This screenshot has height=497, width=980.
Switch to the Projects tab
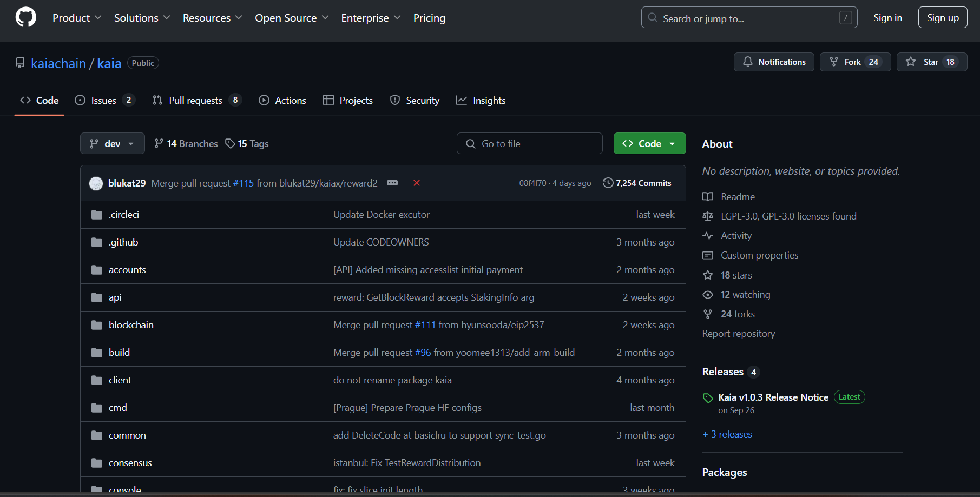(348, 100)
